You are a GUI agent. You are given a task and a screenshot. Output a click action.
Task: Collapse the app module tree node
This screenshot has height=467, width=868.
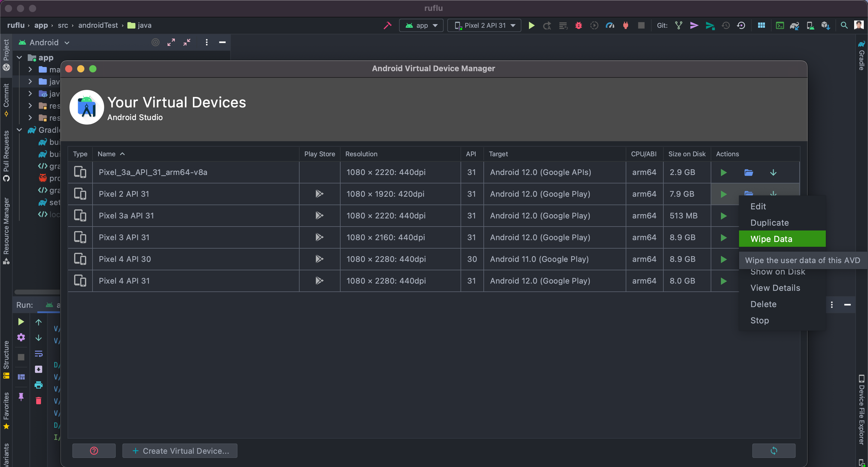tap(20, 58)
